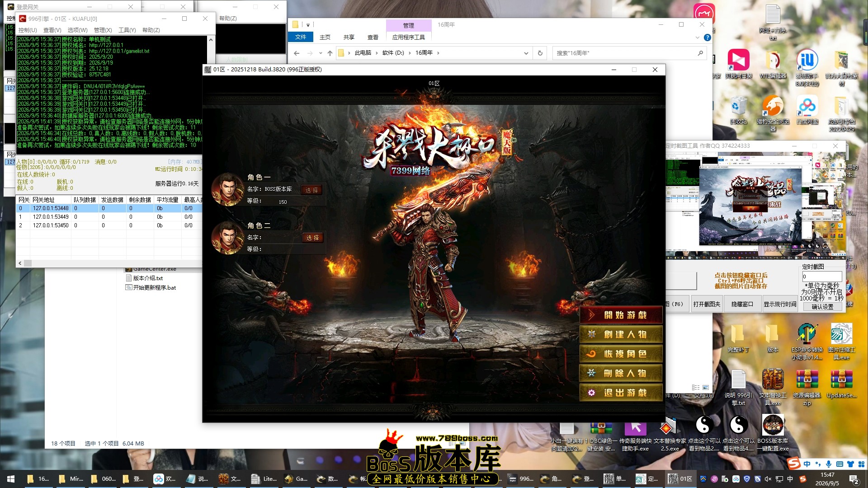Go up one folder level in Explorer
868x488 pixels.
click(330, 53)
